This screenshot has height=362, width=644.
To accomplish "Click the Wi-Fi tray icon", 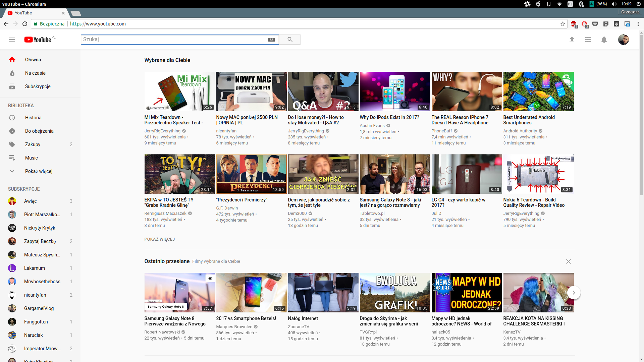I will point(559,4).
